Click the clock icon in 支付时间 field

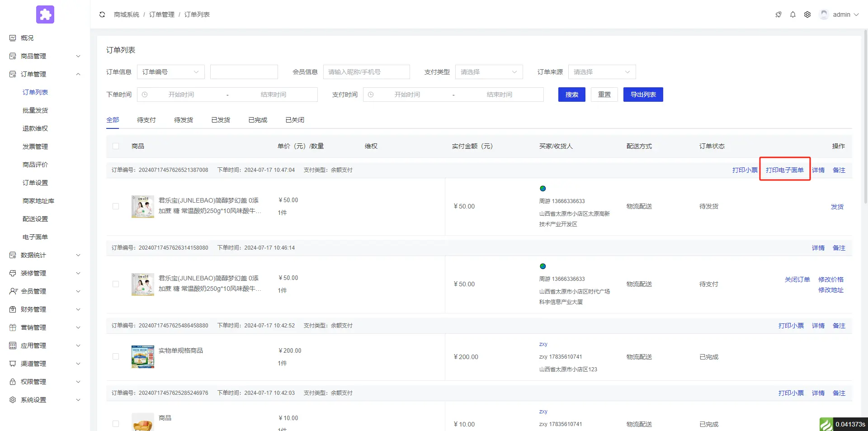pos(371,95)
